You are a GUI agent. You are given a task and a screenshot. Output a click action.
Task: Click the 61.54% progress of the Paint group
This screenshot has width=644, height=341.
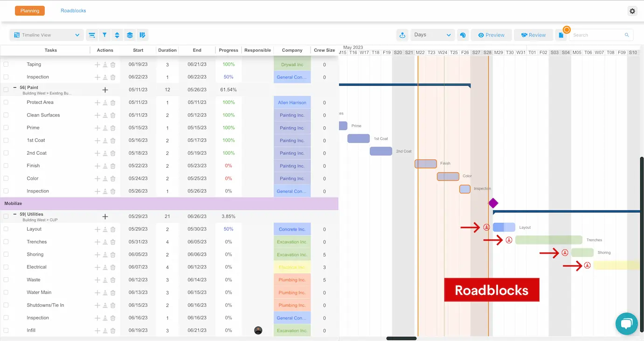229,89
